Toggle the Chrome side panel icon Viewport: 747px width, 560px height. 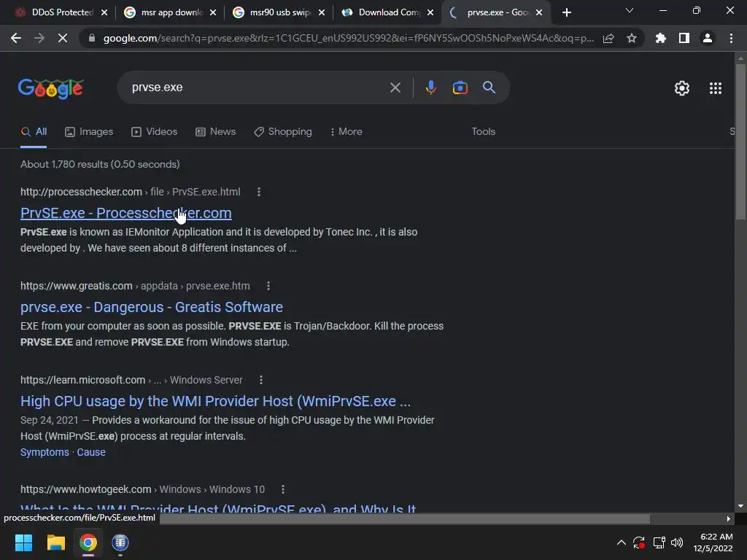coord(684,38)
